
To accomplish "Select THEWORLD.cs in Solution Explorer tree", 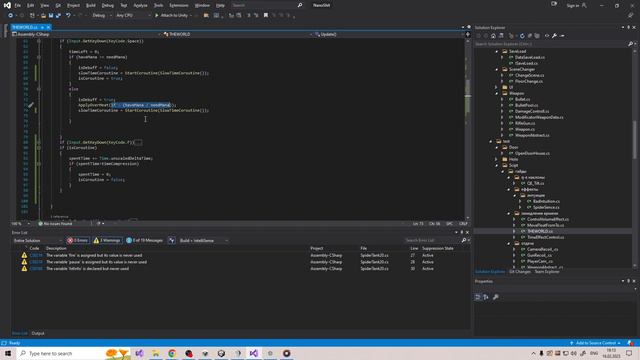I will pos(540,231).
